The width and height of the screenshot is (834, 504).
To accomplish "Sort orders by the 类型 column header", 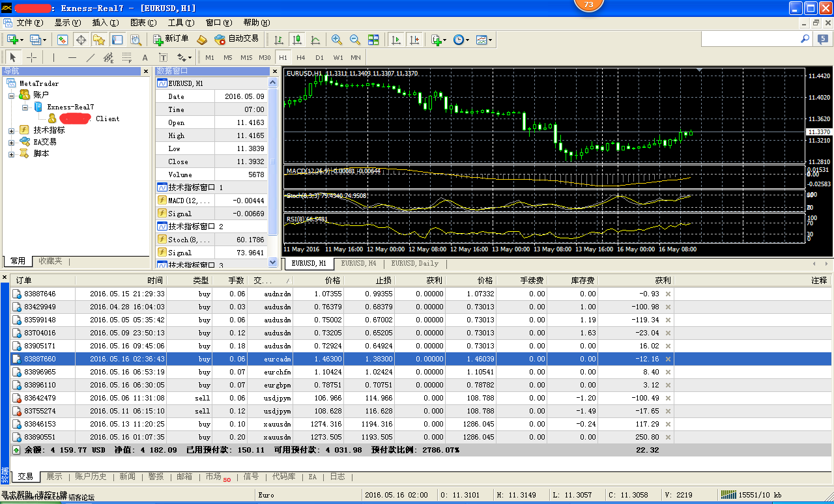I will tap(190, 281).
